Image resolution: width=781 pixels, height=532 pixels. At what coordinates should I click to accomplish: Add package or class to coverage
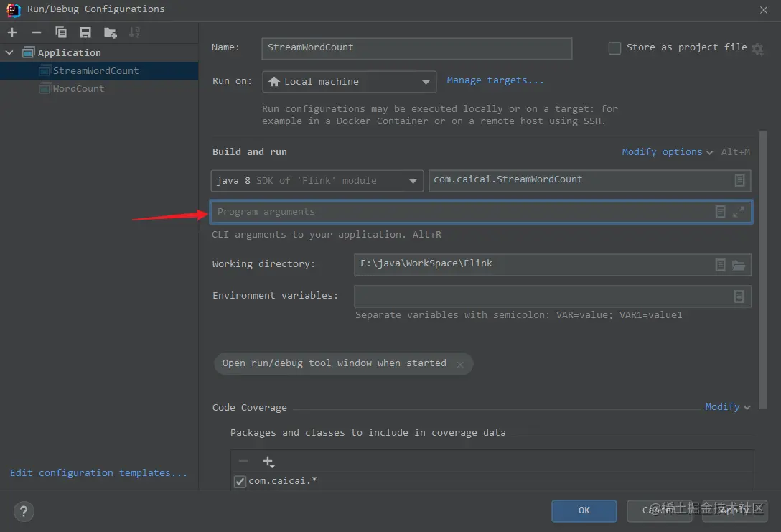click(268, 462)
